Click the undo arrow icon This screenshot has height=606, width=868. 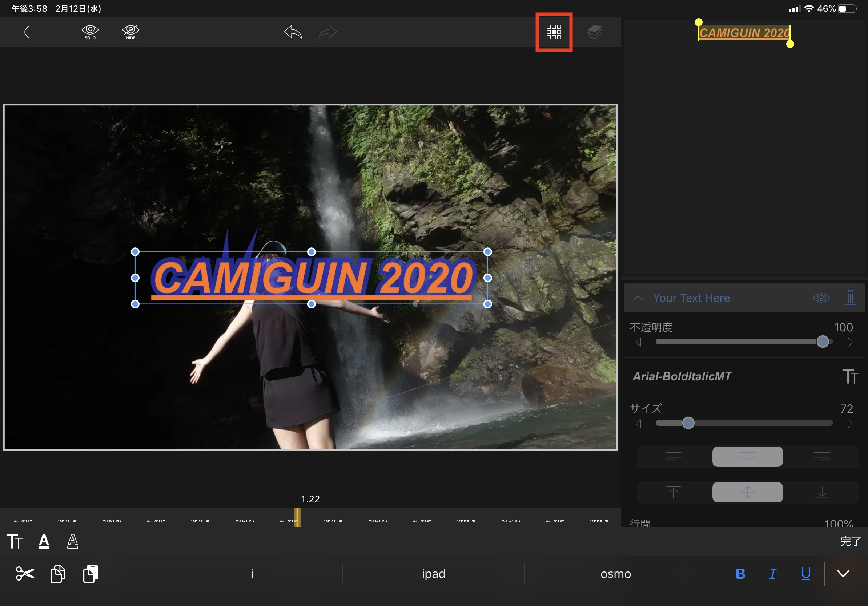pos(293,32)
